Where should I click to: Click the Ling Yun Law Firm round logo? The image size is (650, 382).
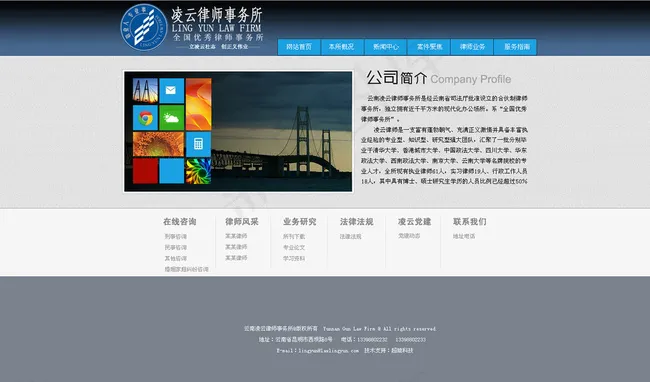click(x=143, y=27)
